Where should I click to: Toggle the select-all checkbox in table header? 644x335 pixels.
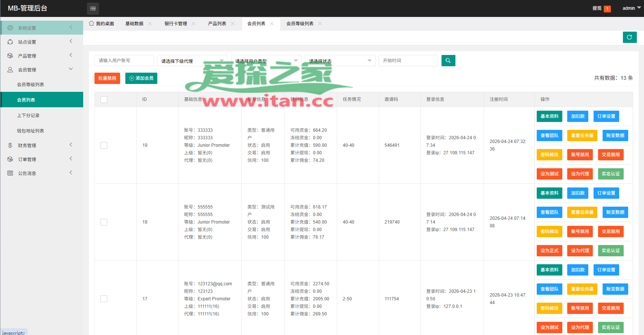pos(104,99)
